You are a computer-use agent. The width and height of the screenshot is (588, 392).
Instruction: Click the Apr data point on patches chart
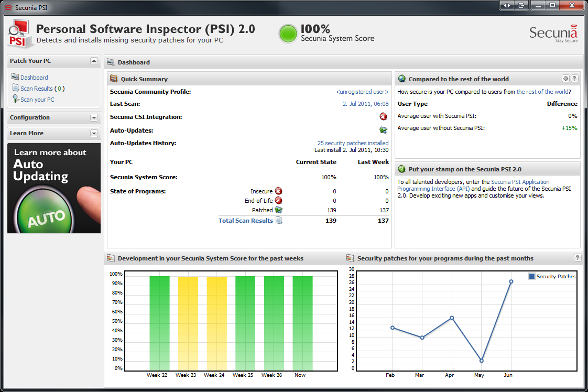(452, 318)
